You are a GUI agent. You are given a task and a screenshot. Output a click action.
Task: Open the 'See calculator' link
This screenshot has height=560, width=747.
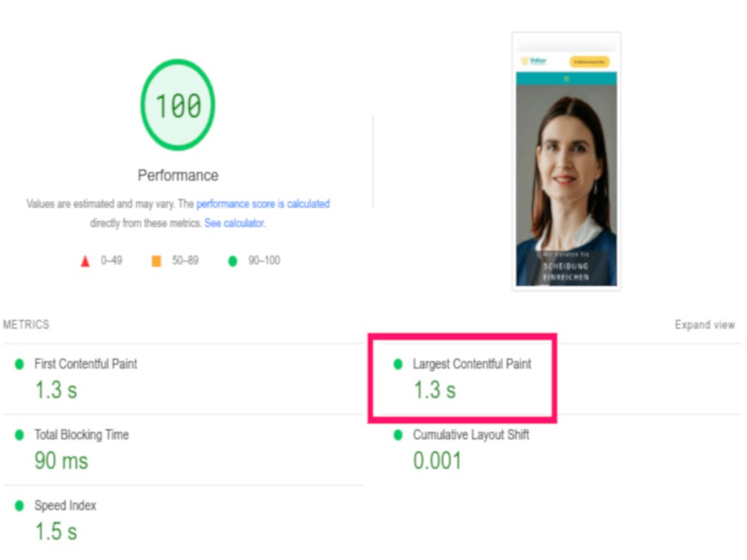point(235,223)
